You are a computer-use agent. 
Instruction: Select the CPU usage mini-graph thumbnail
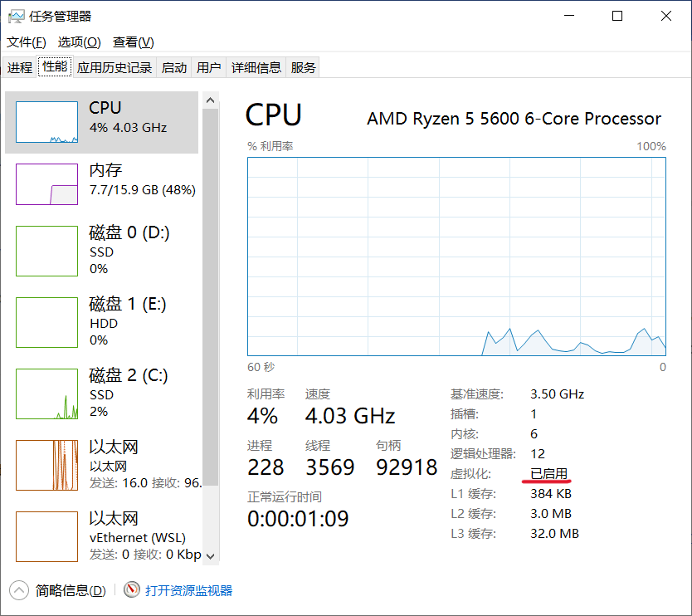point(47,122)
